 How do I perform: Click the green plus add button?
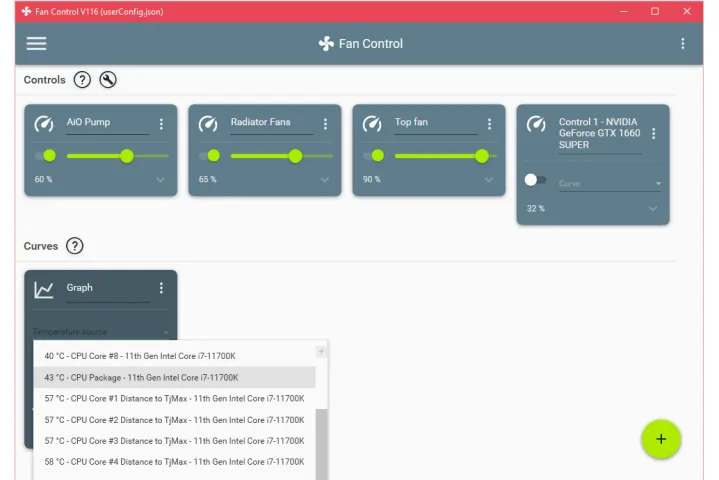click(x=661, y=439)
